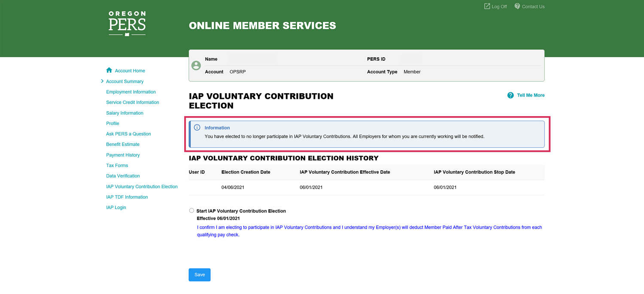The width and height of the screenshot is (644, 294).
Task: View Payment History page
Action: pyautogui.click(x=123, y=155)
